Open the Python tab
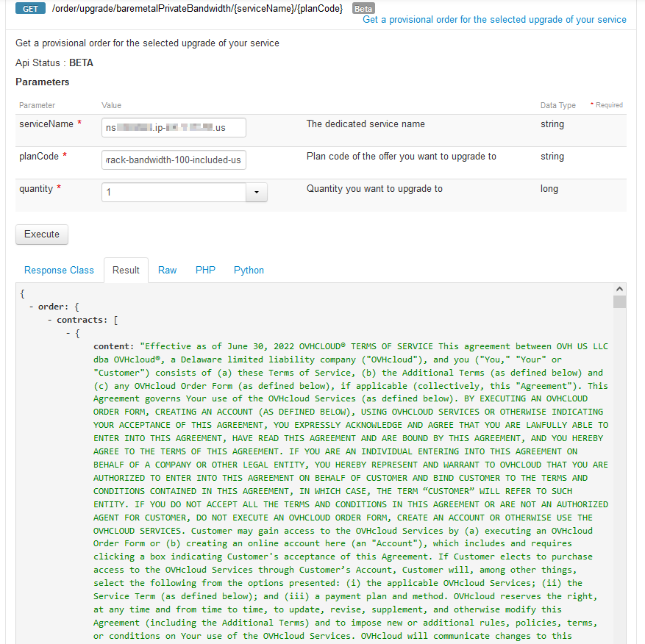The width and height of the screenshot is (645, 644). point(249,271)
